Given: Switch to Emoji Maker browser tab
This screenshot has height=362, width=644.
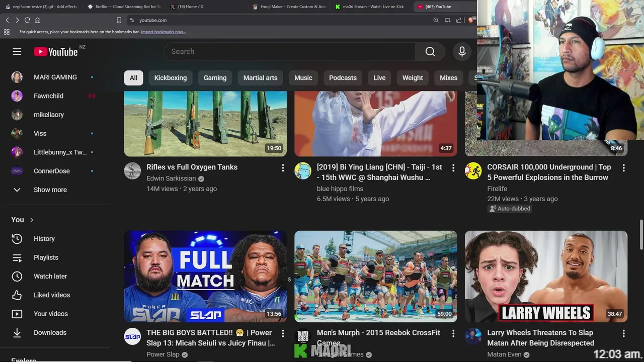Looking at the screenshot, I should (289, 7).
